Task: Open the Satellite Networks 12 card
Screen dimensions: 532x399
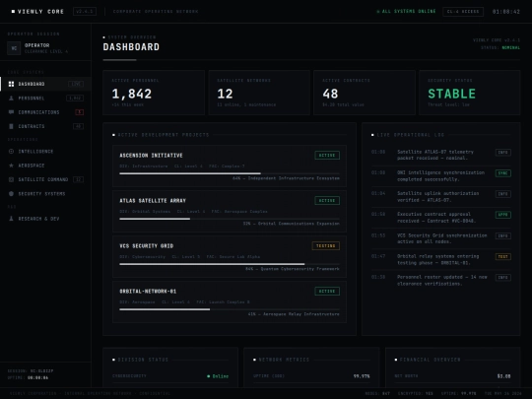Action: pos(259,93)
